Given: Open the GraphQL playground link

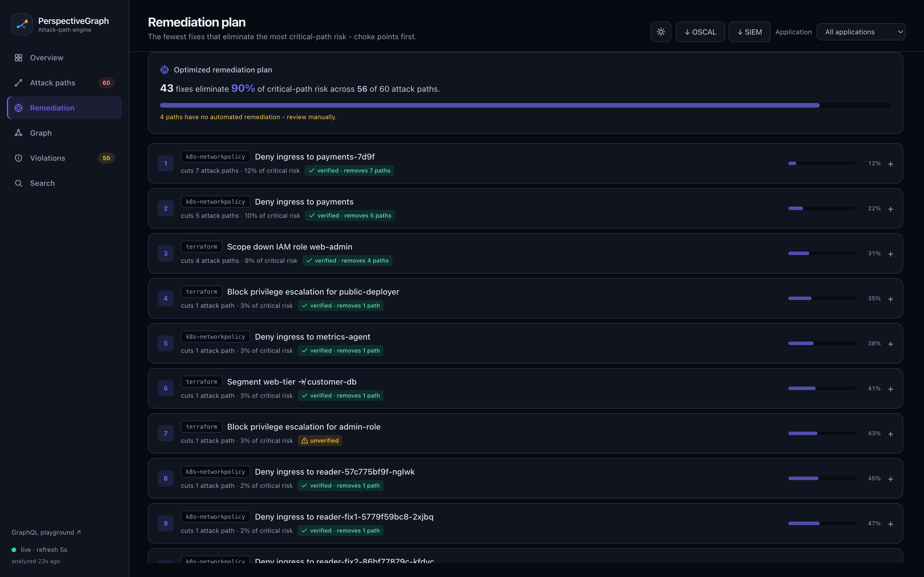Looking at the screenshot, I should (x=46, y=532).
